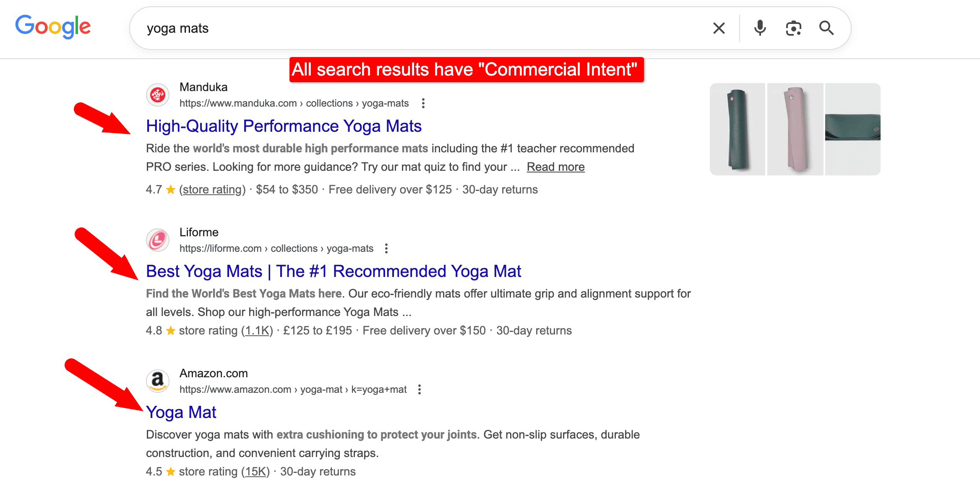Image resolution: width=980 pixels, height=491 pixels.
Task: Click the Liforme site favicon
Action: tap(157, 240)
